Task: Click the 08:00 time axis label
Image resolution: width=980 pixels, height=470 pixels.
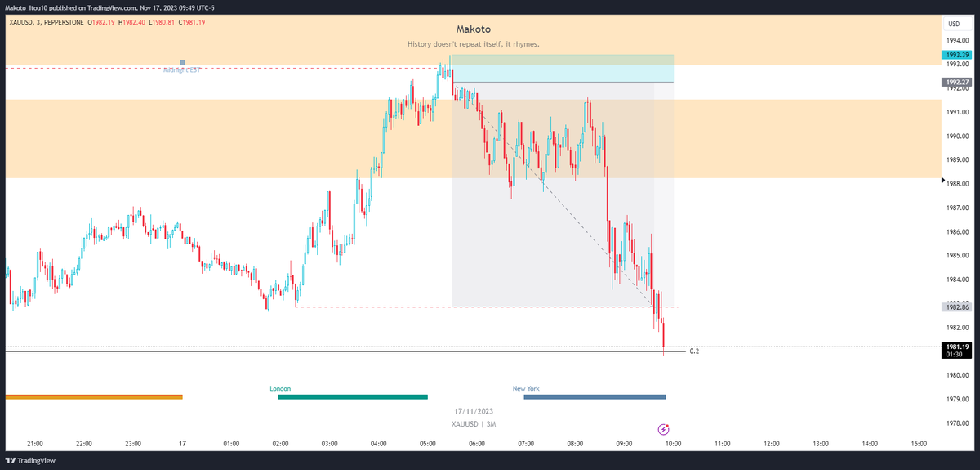Action: point(575,444)
